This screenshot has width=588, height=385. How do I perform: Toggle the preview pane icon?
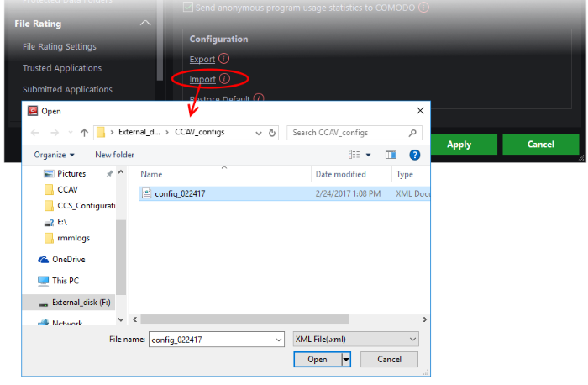tap(391, 155)
